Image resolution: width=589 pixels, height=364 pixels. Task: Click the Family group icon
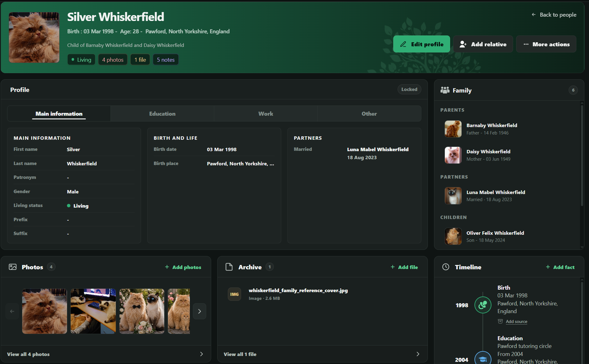tap(445, 90)
